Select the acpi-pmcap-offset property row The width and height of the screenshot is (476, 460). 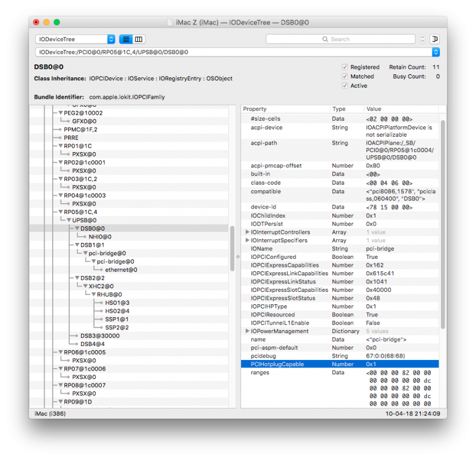tap(340, 166)
